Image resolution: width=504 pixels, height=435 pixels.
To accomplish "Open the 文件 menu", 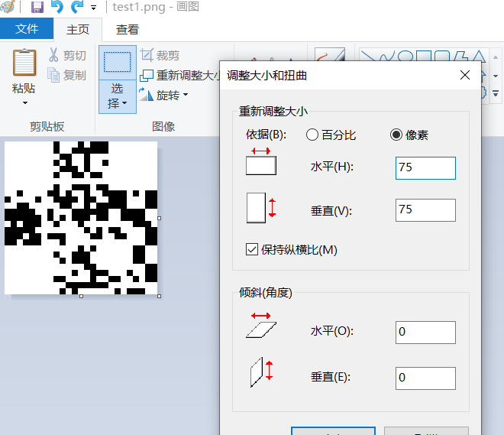I will point(27,28).
